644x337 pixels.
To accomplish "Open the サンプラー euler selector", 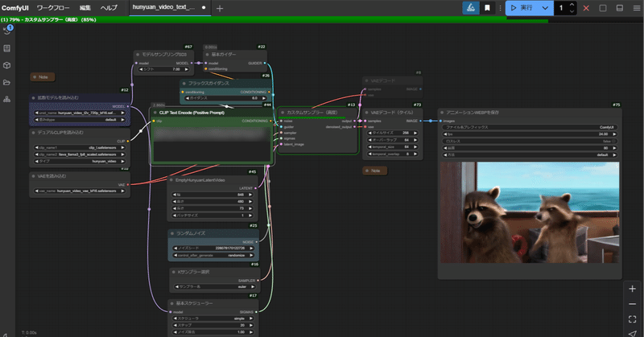I will [215, 286].
